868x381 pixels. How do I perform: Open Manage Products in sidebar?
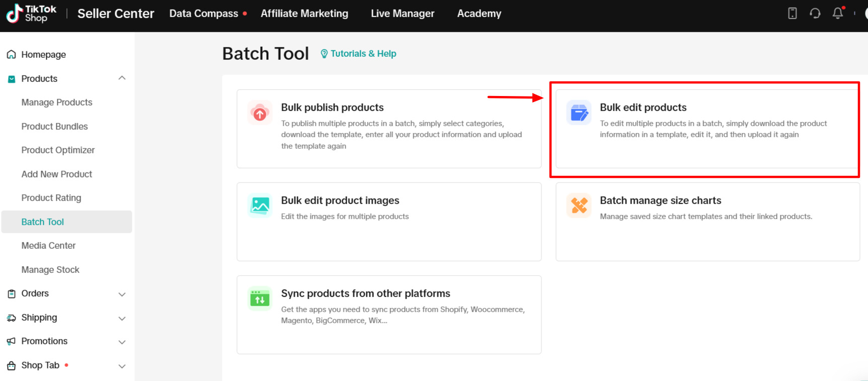(57, 103)
